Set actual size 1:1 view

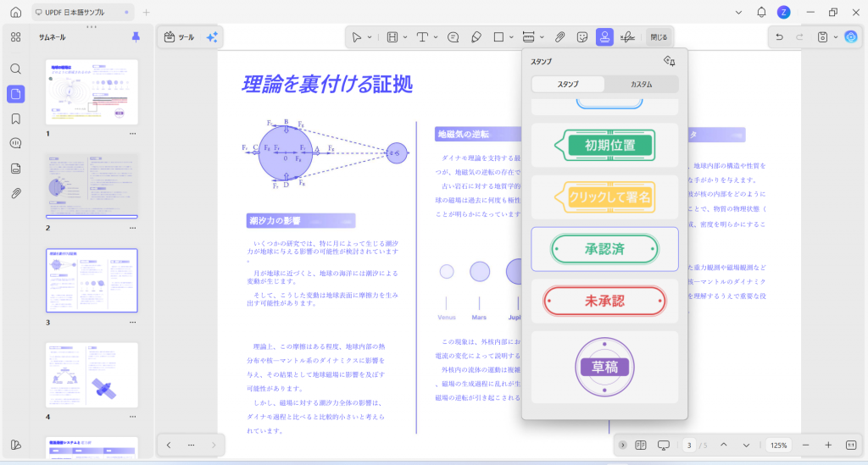[x=851, y=445]
